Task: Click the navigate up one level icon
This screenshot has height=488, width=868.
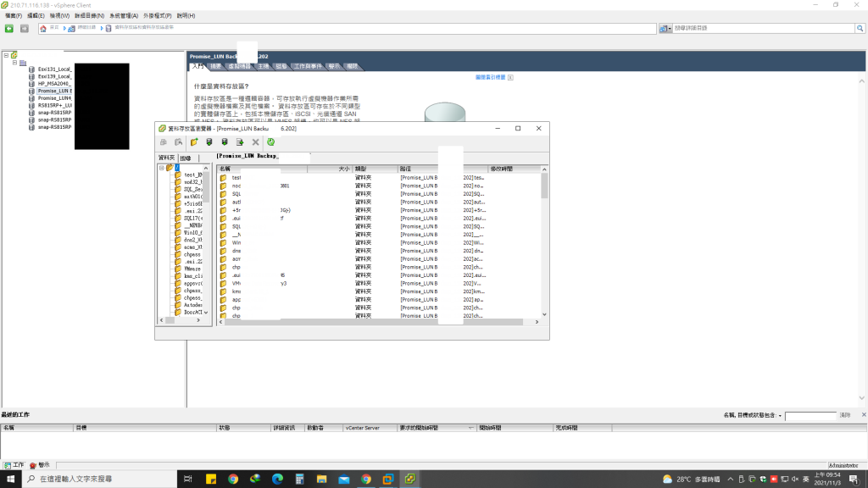Action: (x=178, y=142)
